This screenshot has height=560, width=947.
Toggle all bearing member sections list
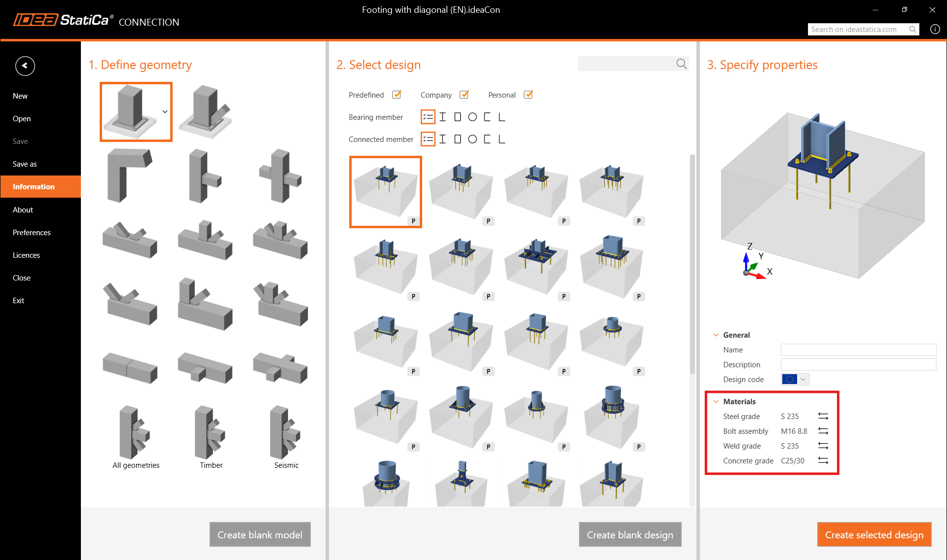[428, 117]
